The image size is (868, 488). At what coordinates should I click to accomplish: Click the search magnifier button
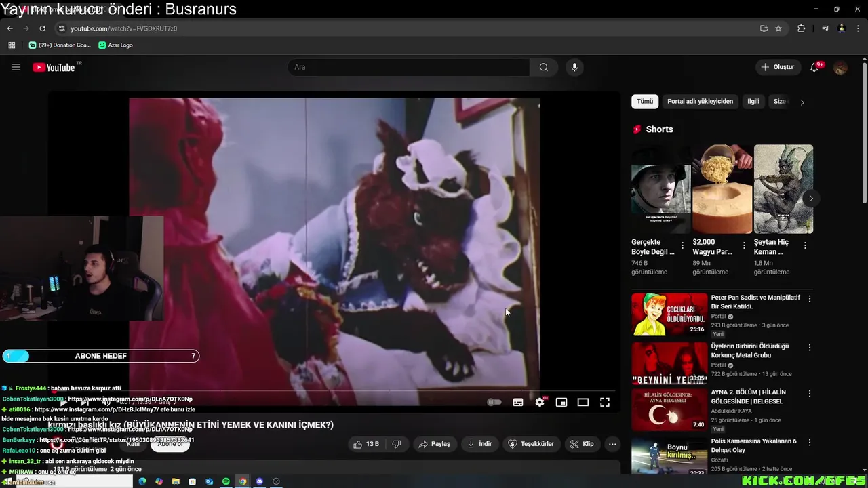pos(543,67)
